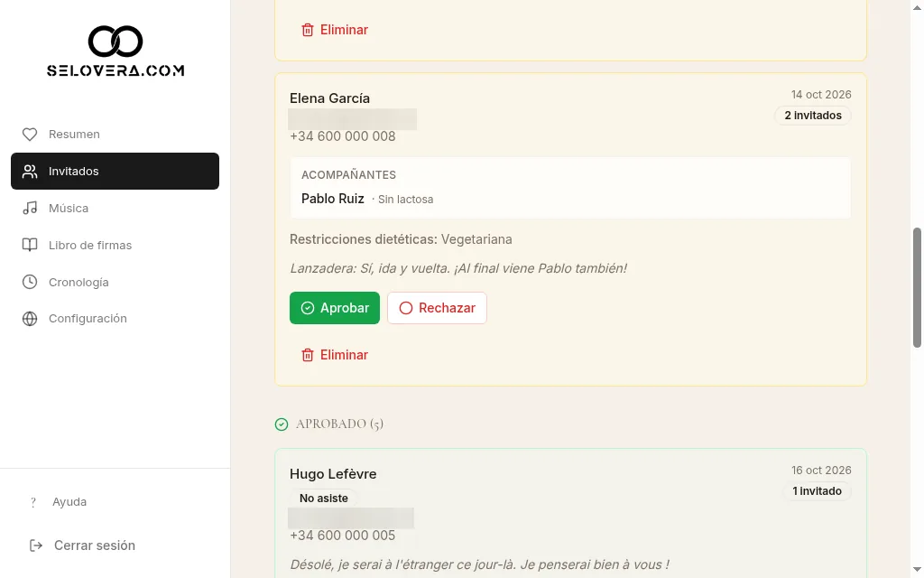This screenshot has width=924, height=578.
Task: Approve Elena García's RSVP with Aprobar
Action: click(x=335, y=308)
